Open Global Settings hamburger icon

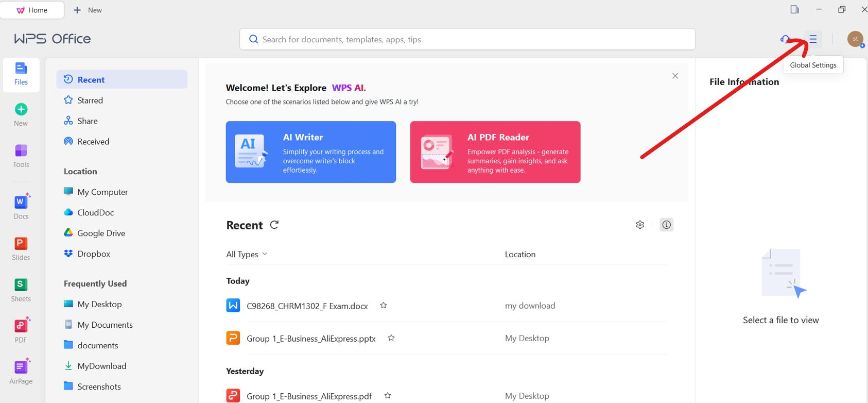(813, 39)
